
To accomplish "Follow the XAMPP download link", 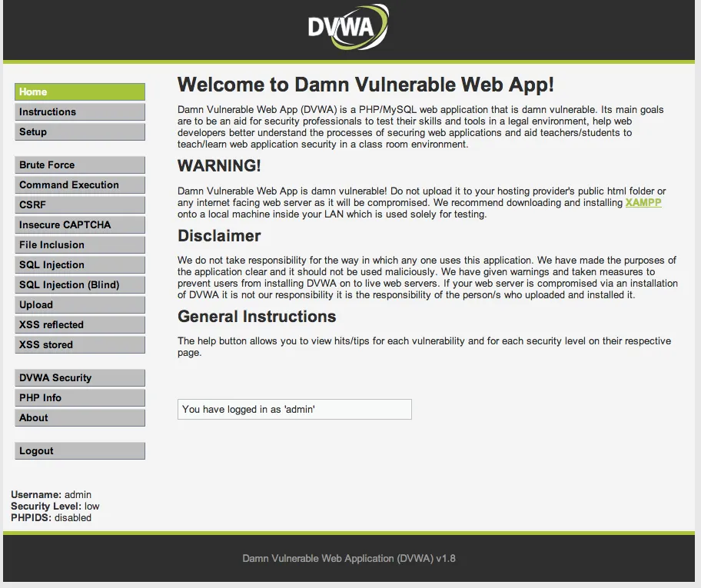I will (643, 202).
